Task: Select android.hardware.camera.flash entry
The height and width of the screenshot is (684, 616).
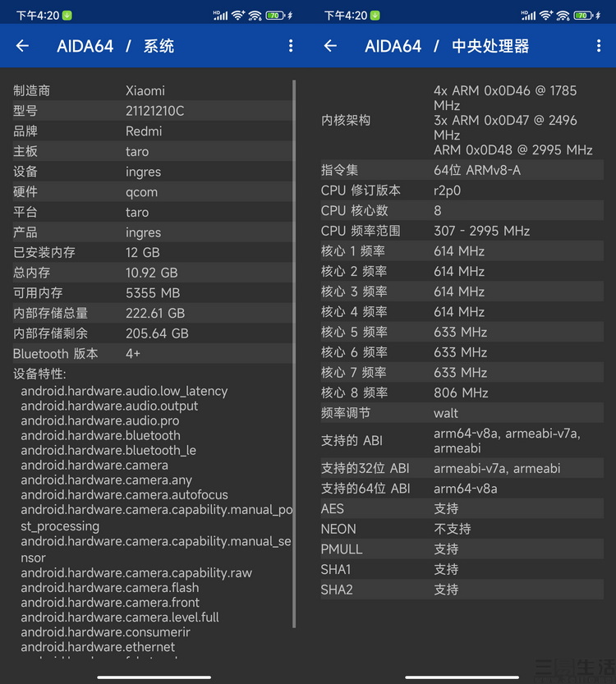Action: pos(110,588)
